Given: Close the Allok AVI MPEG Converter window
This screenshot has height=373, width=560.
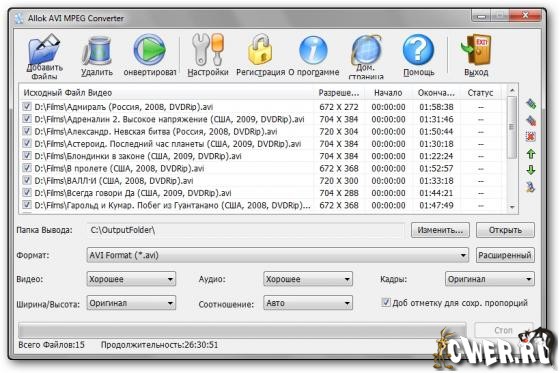Looking at the screenshot, I should [x=525, y=16].
